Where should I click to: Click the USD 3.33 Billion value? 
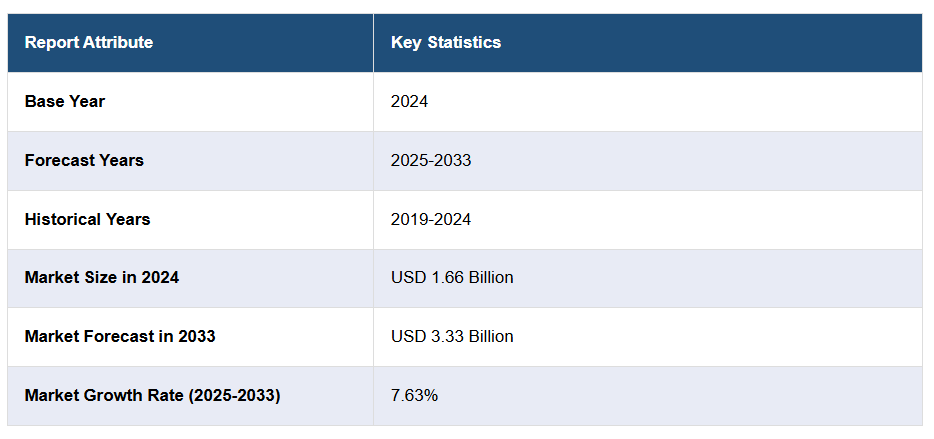point(452,336)
